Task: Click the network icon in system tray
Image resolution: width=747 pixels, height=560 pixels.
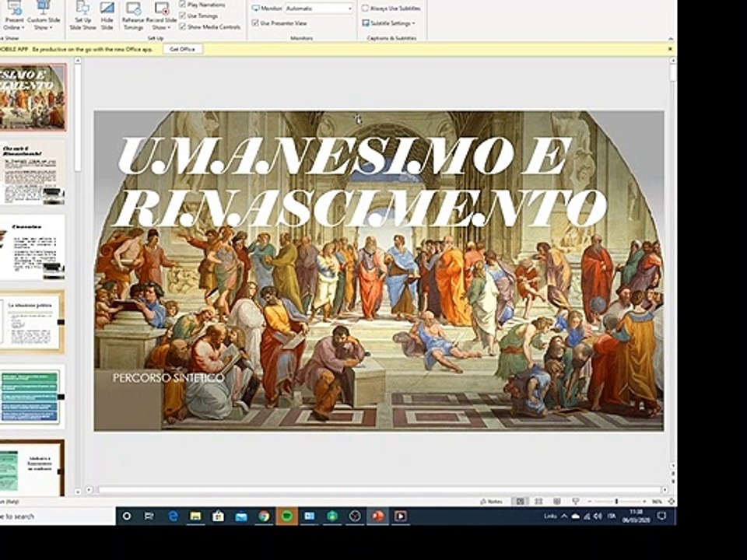Action: (587, 516)
